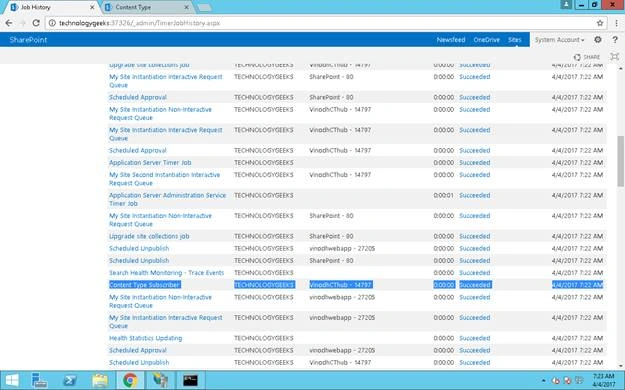Open the Windows Start button
Image resolution: width=625 pixels, height=390 pixels.
click(x=12, y=380)
